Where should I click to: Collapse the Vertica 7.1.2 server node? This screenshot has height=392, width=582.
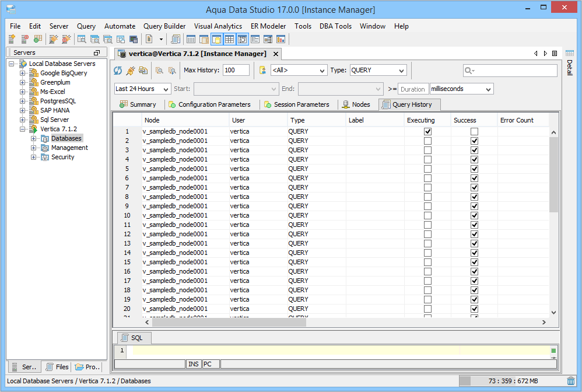point(22,129)
